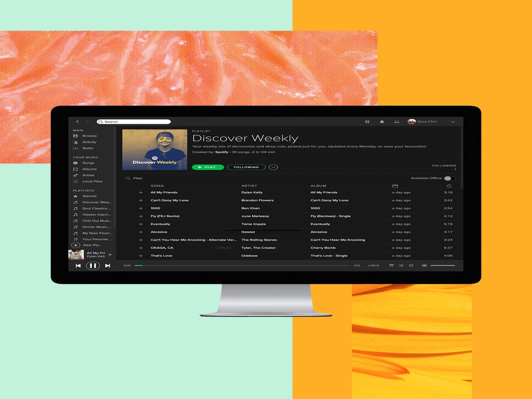Select the Hipster Intern playlist
This screenshot has height=399, width=532.
coord(97,215)
